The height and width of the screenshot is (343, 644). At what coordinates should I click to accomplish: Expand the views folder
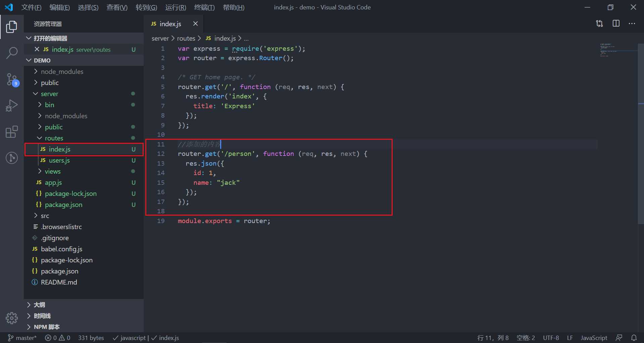pos(84,171)
